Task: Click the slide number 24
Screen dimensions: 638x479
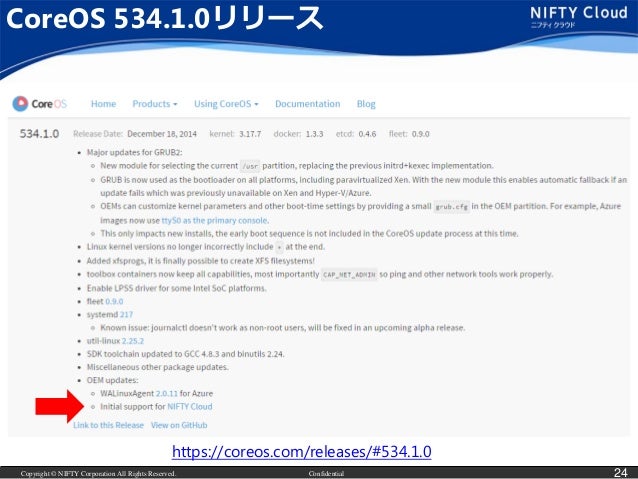Action: pyautogui.click(x=621, y=472)
